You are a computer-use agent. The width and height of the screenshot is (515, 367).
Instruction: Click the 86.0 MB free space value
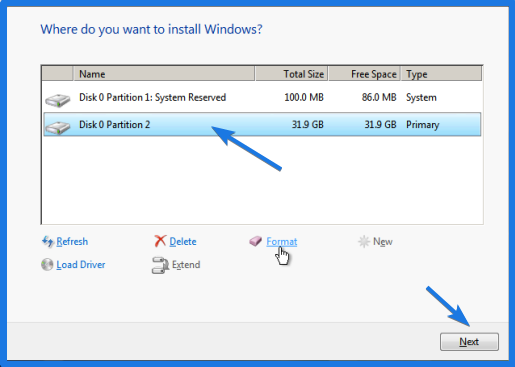379,97
